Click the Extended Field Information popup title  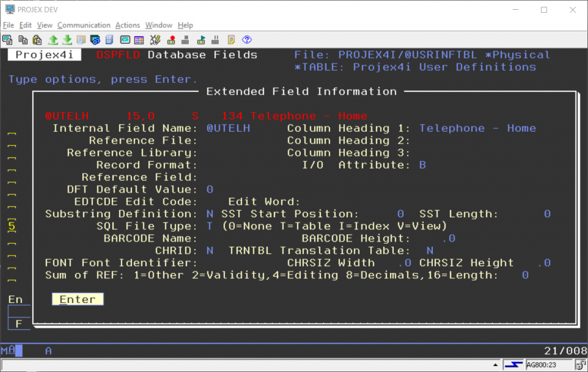301,91
